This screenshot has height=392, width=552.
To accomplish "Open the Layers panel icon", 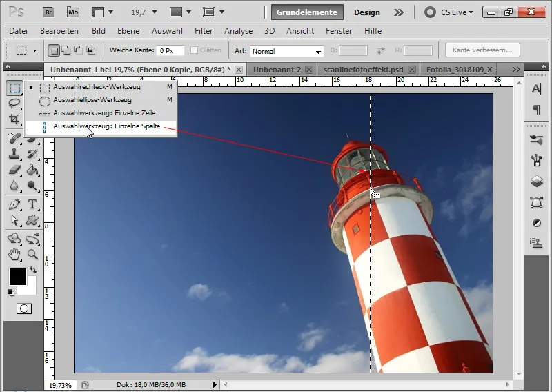I will pyautogui.click(x=537, y=182).
